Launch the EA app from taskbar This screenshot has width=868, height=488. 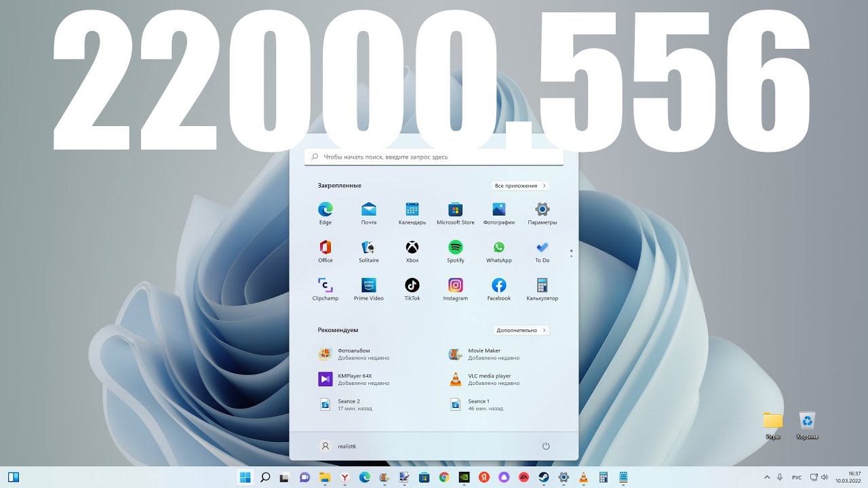pyautogui.click(x=524, y=477)
